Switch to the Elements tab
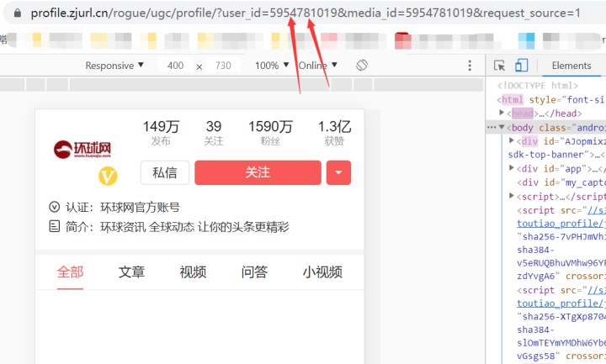The width and height of the screenshot is (606, 364). click(x=571, y=66)
